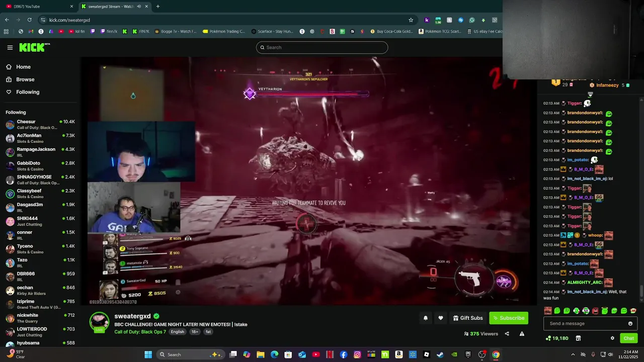Open the channel points shop icon
The height and width of the screenshot is (362, 644).
[x=578, y=338]
